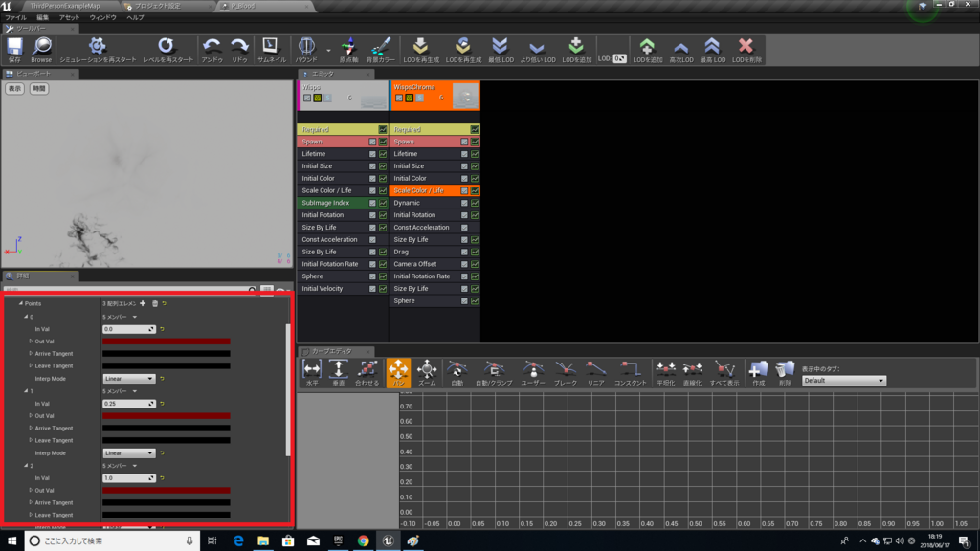
Task: Toggle Initial Size checkbox in Wisps emitter
Action: (x=372, y=166)
